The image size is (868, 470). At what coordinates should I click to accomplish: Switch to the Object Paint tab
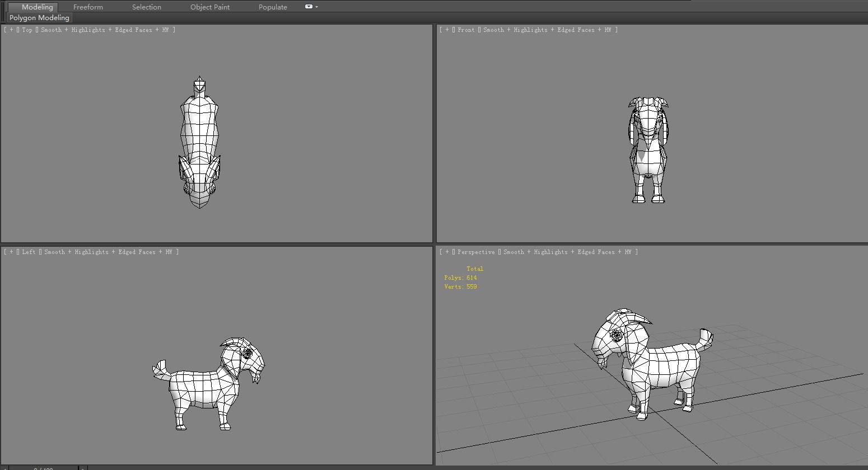pyautogui.click(x=210, y=7)
